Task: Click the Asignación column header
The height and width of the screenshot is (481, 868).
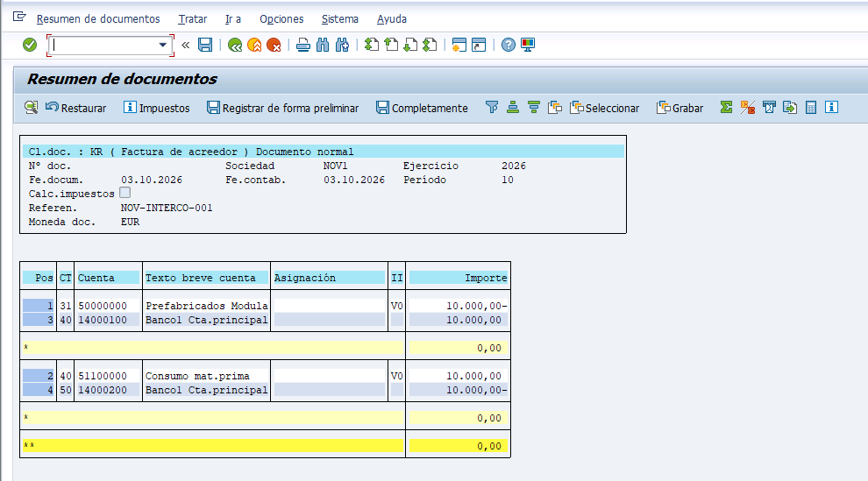Action: tap(330, 278)
